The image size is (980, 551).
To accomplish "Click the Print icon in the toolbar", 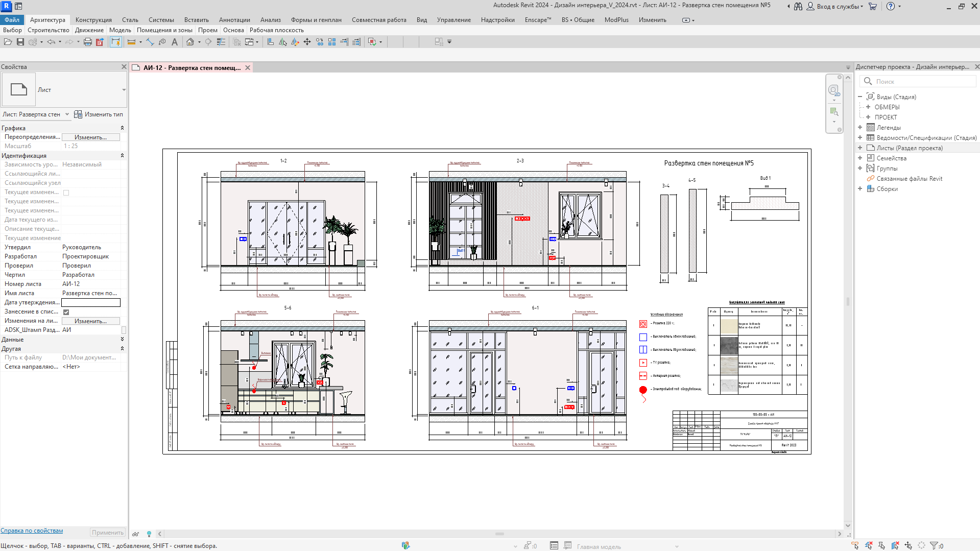I will pyautogui.click(x=87, y=42).
